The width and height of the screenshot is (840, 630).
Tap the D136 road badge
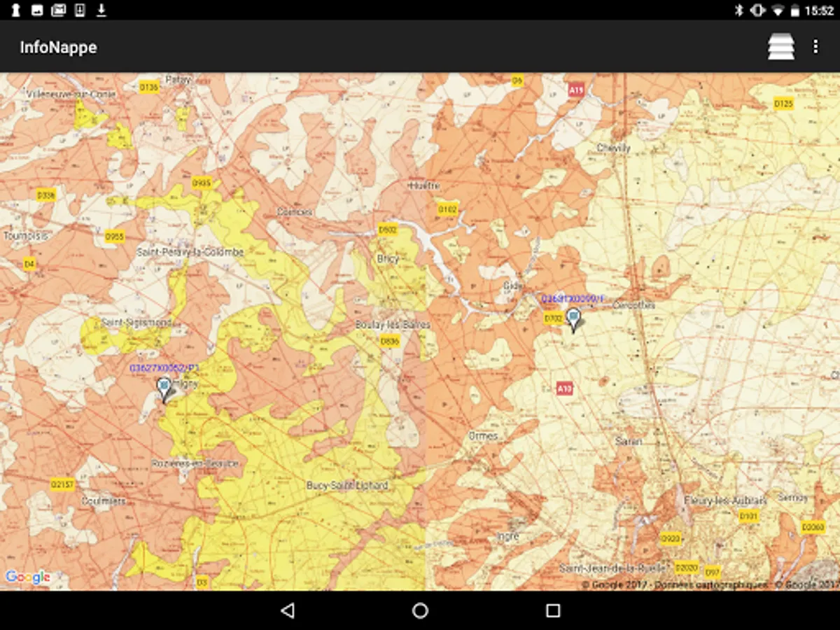click(x=149, y=87)
